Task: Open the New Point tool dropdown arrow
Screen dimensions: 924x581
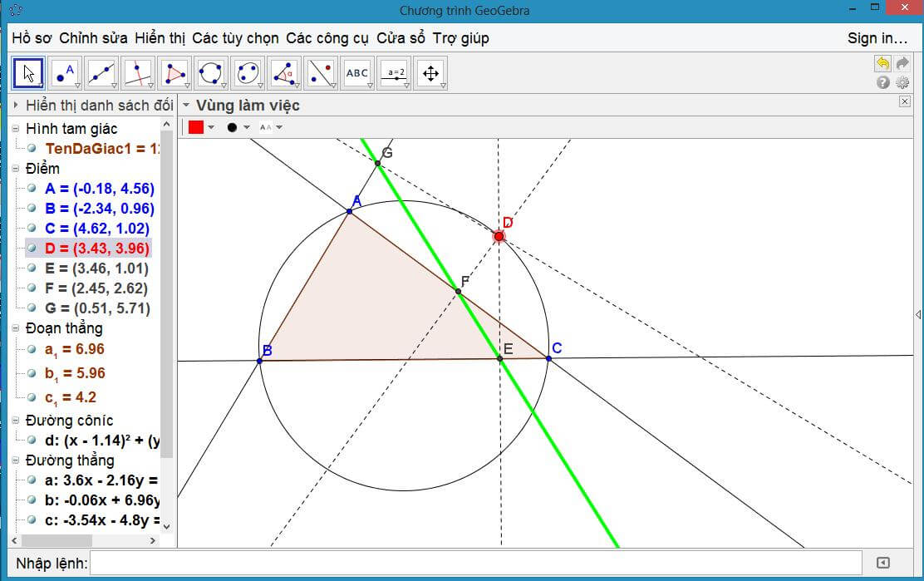Action: (x=78, y=86)
